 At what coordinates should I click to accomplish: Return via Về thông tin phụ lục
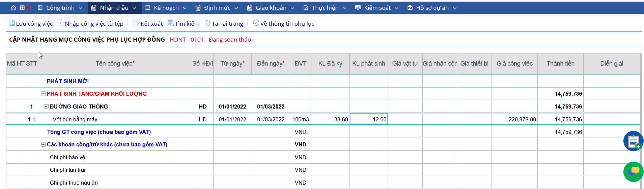(x=284, y=23)
